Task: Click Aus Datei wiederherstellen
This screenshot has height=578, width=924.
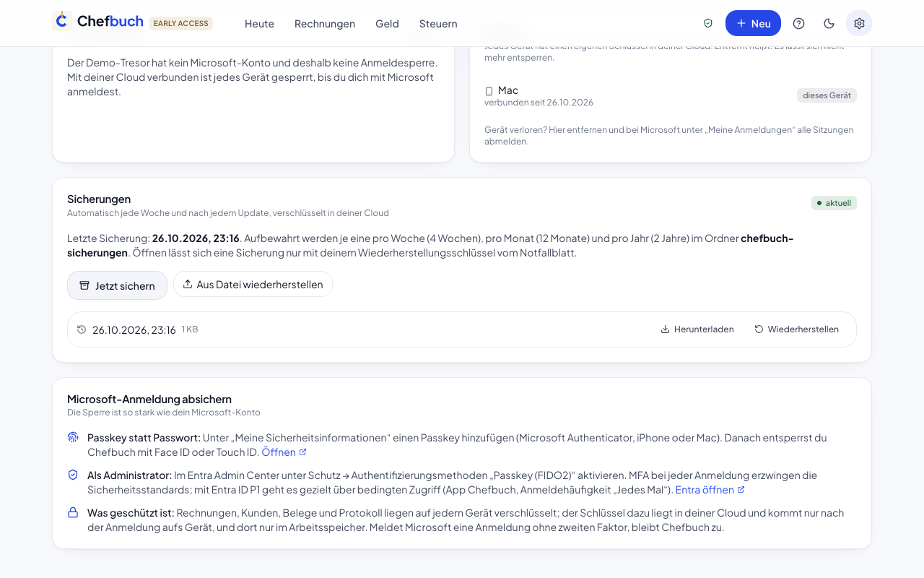Action: (253, 284)
